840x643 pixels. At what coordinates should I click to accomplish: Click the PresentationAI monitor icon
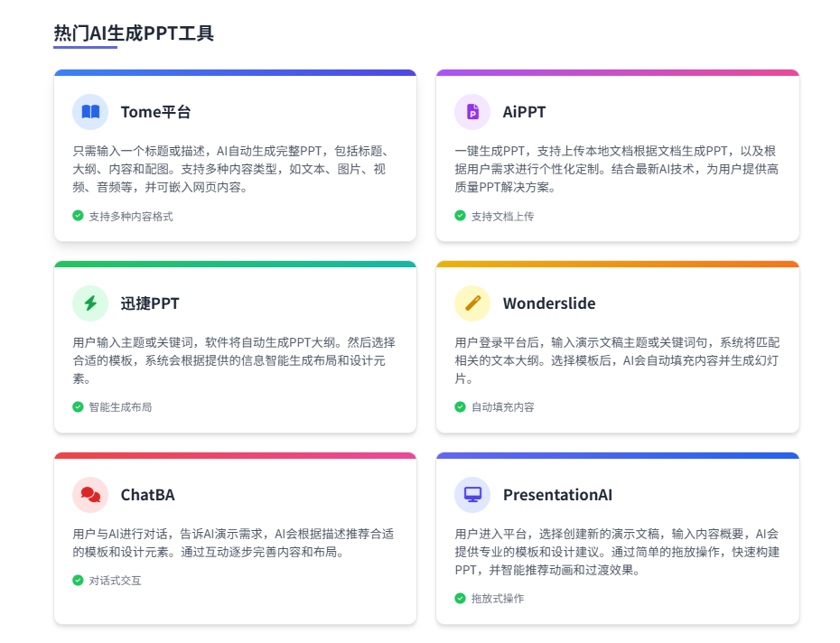[472, 494]
